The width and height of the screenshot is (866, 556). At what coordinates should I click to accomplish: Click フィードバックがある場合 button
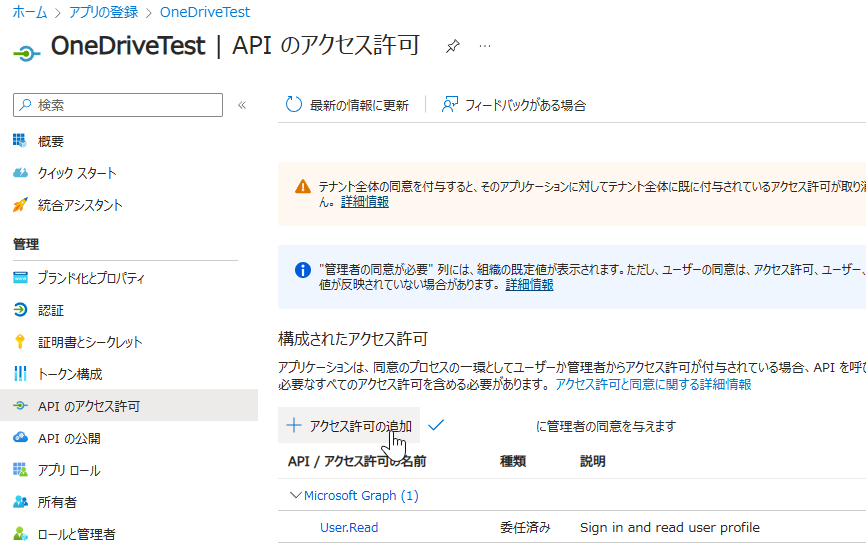514,105
